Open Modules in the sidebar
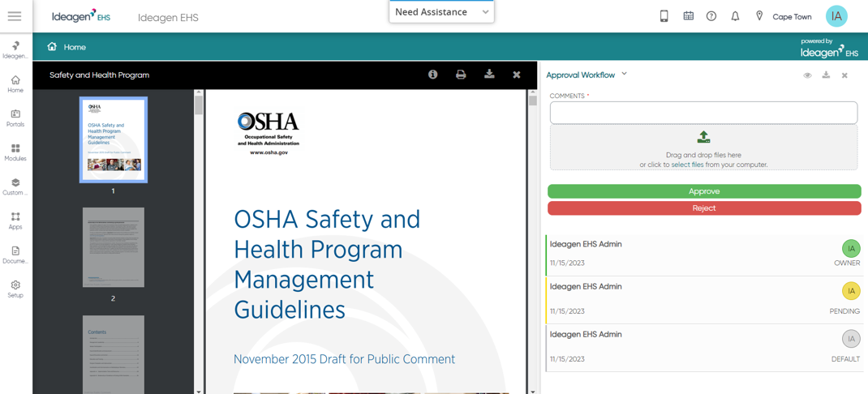868x394 pixels. [15, 152]
